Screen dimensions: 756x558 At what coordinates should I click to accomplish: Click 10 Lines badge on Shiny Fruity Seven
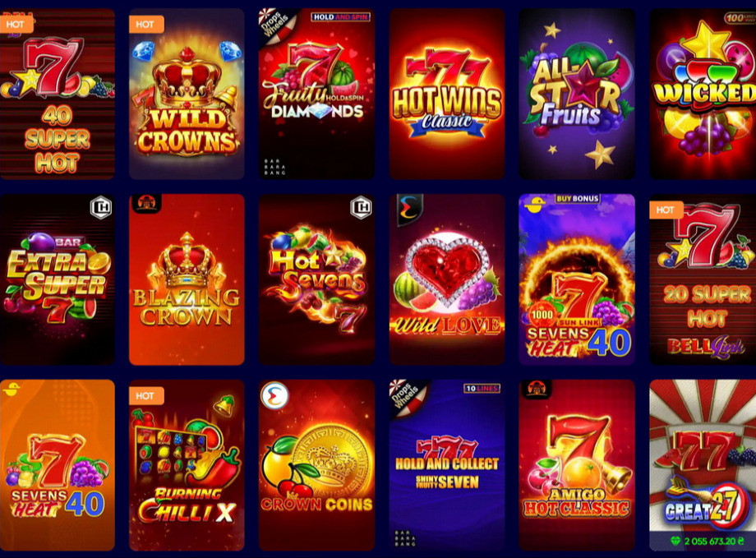pyautogui.click(x=482, y=388)
